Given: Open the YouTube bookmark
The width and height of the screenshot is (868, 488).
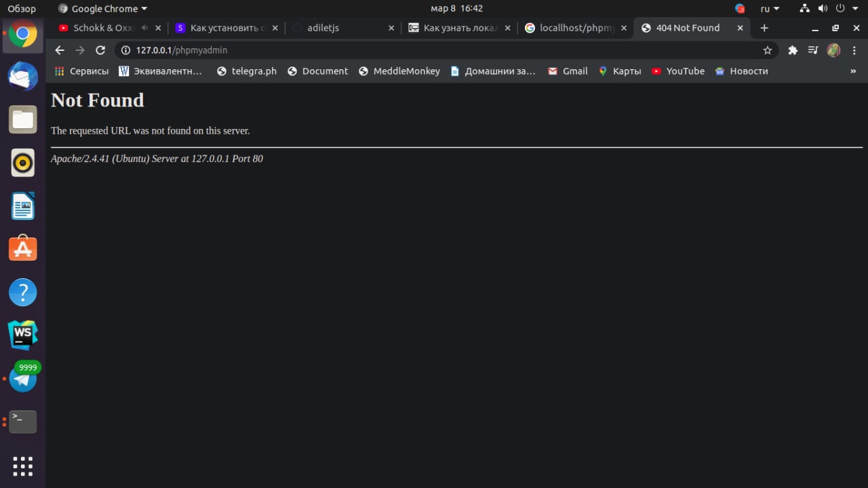Looking at the screenshot, I should click(x=678, y=71).
